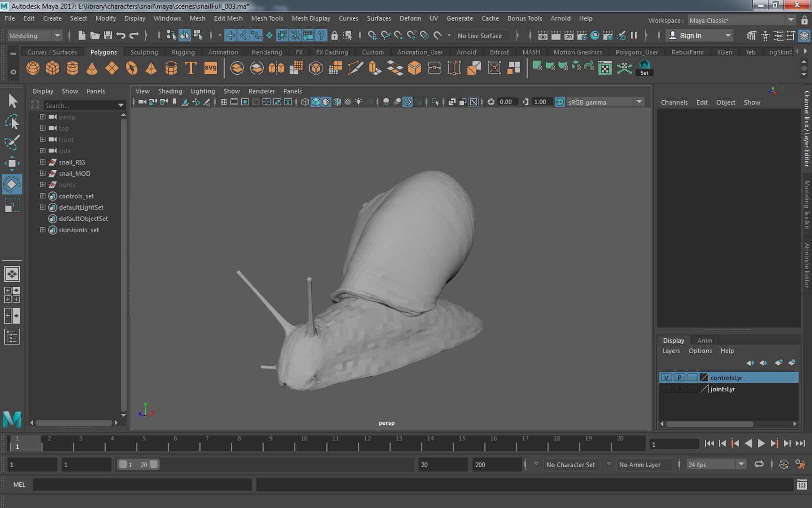Screen dimensions: 812x508
Task: Expand the controls_set node in outliner
Action: (43, 196)
